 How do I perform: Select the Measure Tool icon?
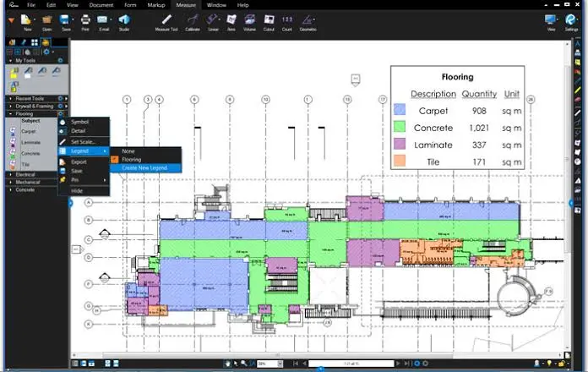tap(166, 19)
